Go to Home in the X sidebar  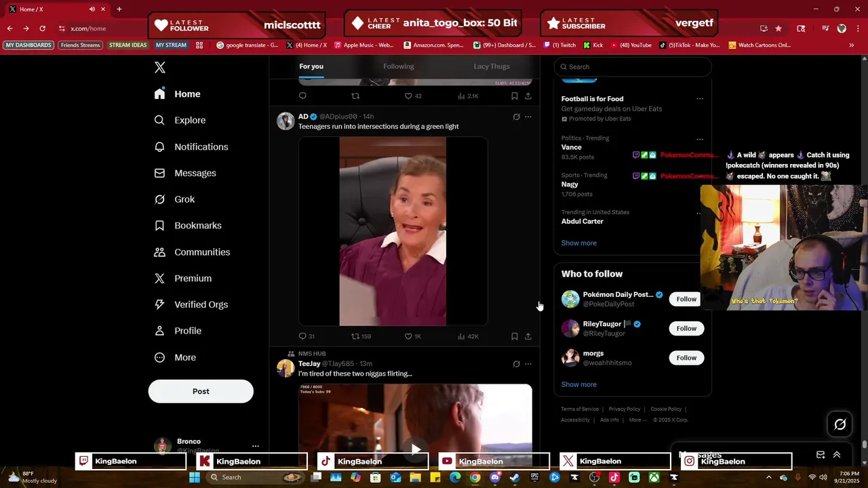(x=178, y=94)
